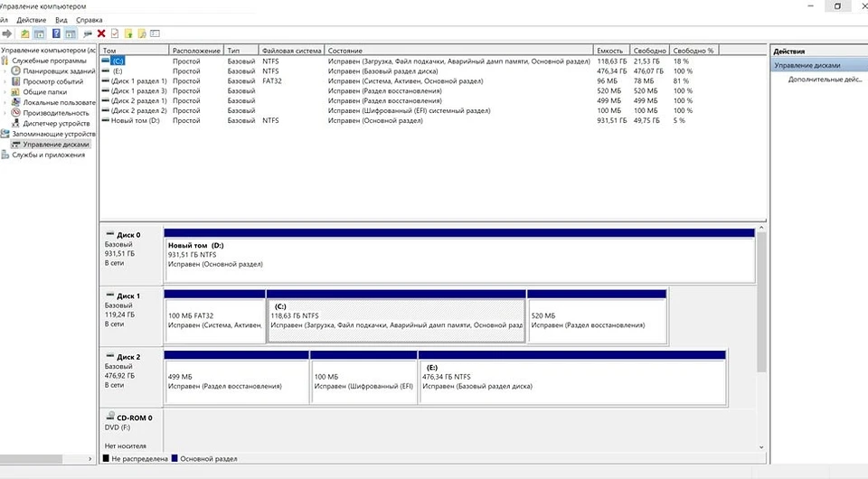Image resolution: width=868 pixels, height=479 pixels.
Task: Click the Up one level folder icon
Action: [x=25, y=33]
